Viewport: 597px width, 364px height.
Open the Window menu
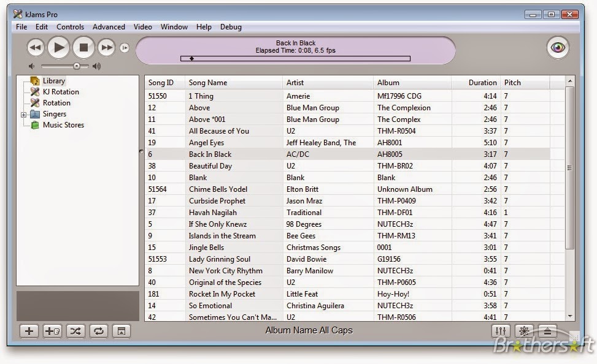click(x=174, y=26)
